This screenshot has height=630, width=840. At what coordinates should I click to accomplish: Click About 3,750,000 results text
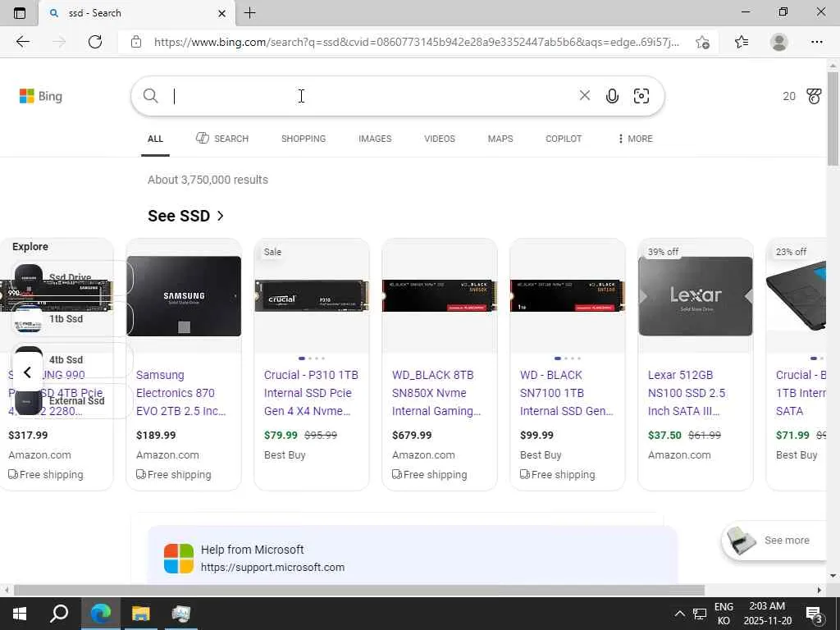pyautogui.click(x=208, y=180)
